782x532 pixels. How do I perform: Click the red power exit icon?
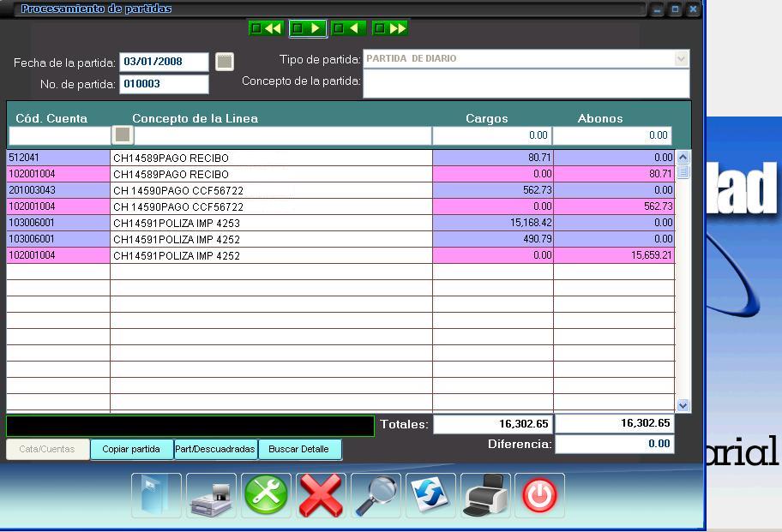pyautogui.click(x=539, y=496)
